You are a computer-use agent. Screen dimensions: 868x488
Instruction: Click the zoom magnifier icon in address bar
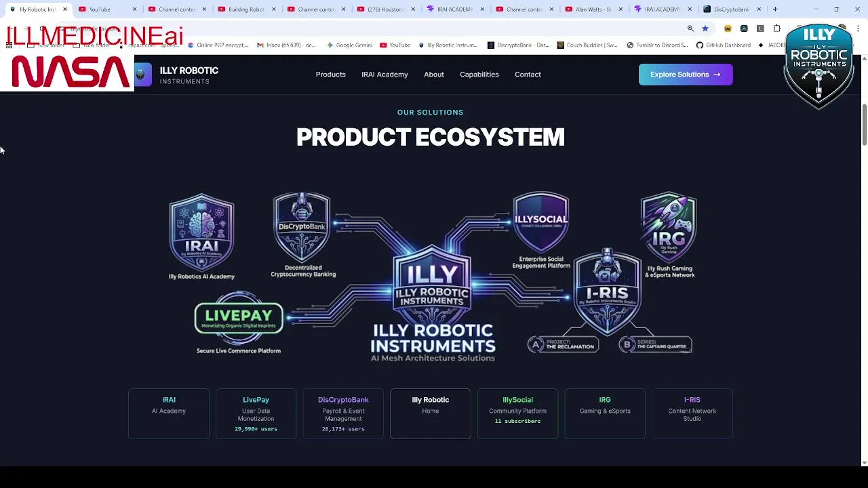(690, 28)
